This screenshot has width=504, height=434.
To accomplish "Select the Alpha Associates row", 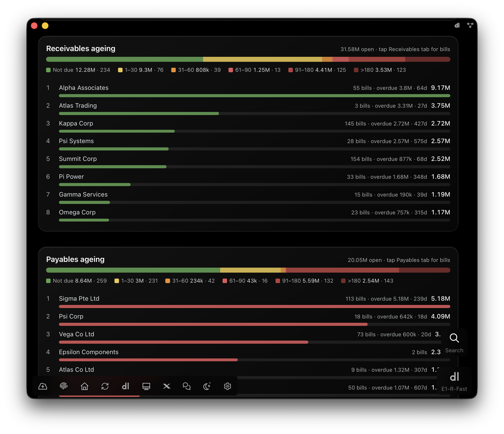I will [x=248, y=91].
